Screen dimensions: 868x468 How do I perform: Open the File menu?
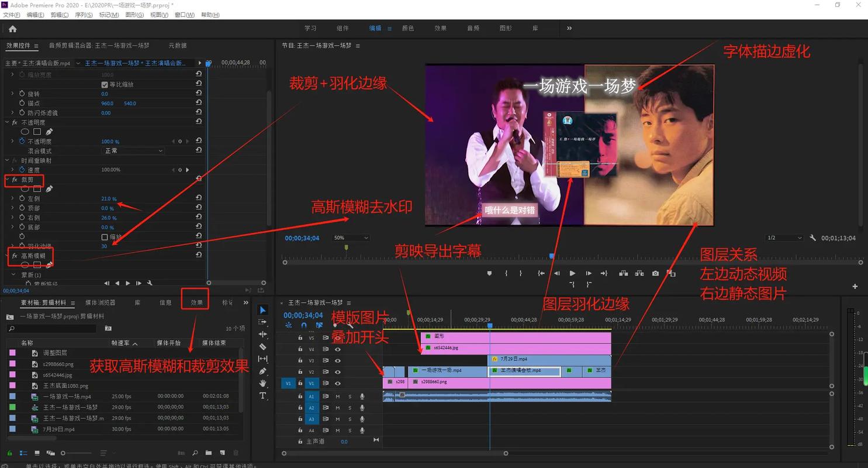12,15
